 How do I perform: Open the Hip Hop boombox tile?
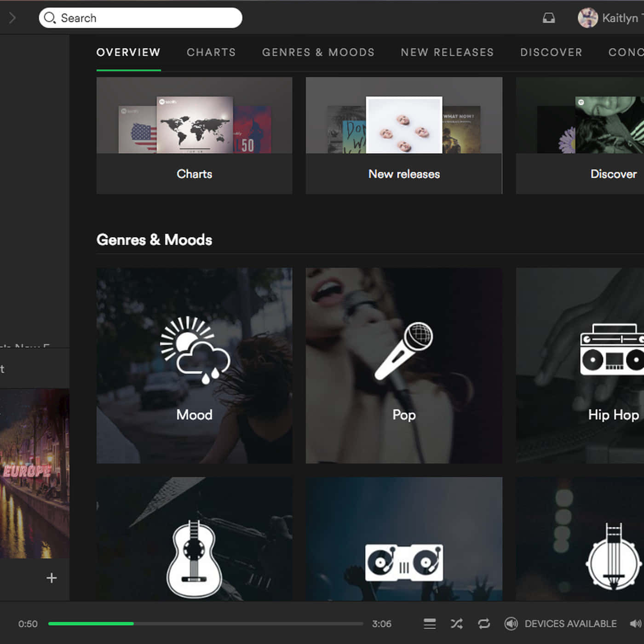tap(580, 366)
